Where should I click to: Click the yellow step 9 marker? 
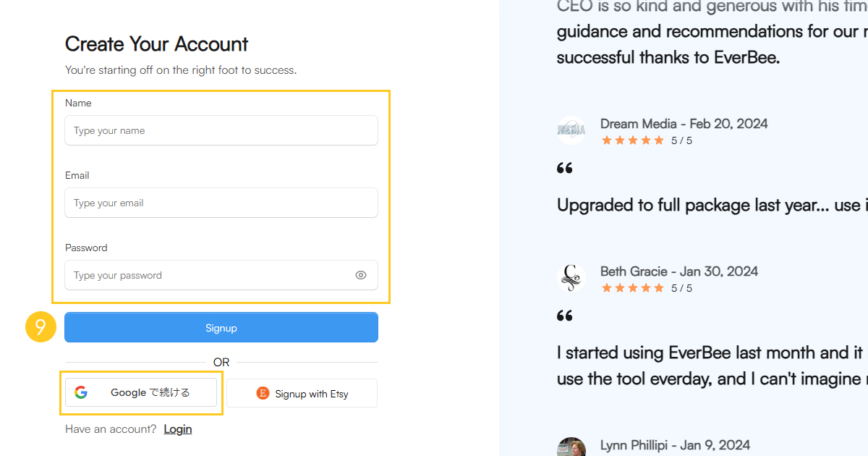point(41,327)
